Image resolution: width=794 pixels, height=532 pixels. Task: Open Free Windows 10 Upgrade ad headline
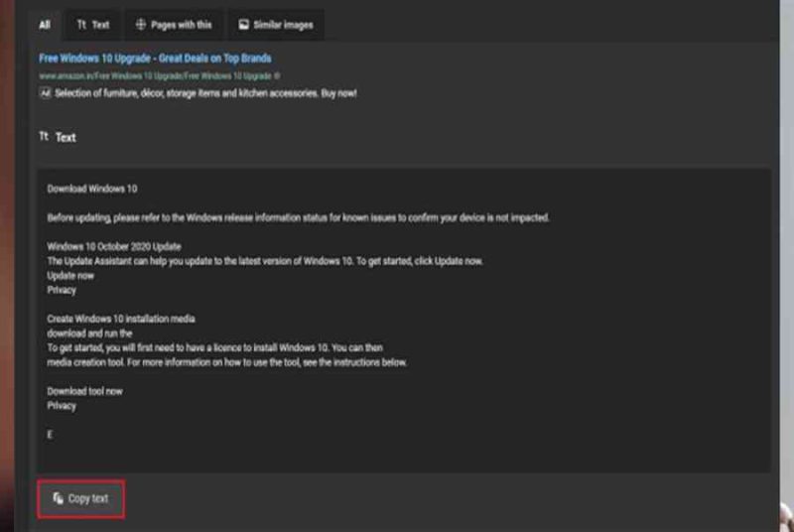point(155,59)
